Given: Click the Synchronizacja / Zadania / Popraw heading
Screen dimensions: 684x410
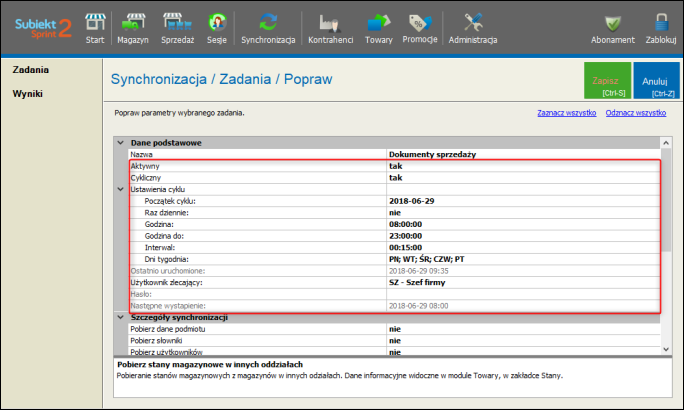Looking at the screenshot, I should (x=222, y=79).
